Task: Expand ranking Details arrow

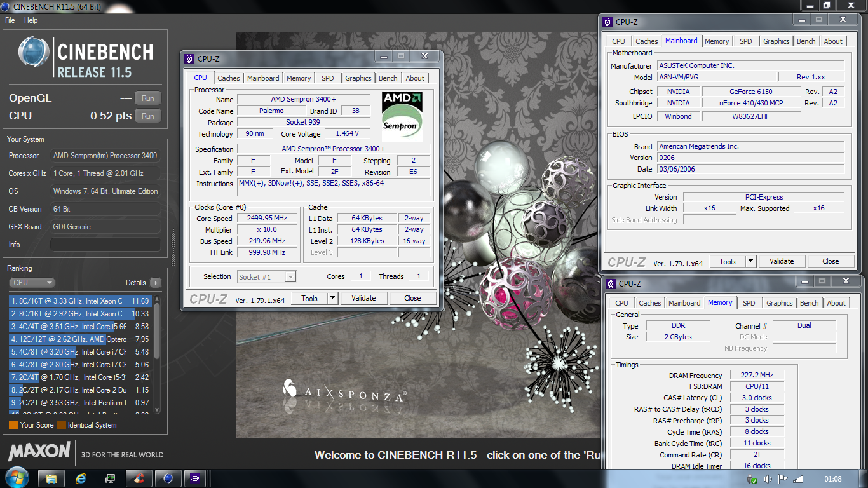Action: [x=156, y=283]
